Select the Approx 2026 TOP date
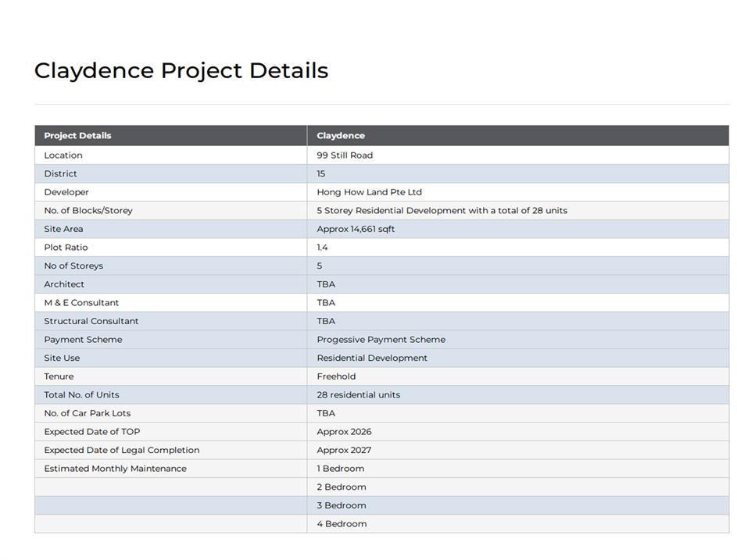The width and height of the screenshot is (737, 560). coord(344,432)
